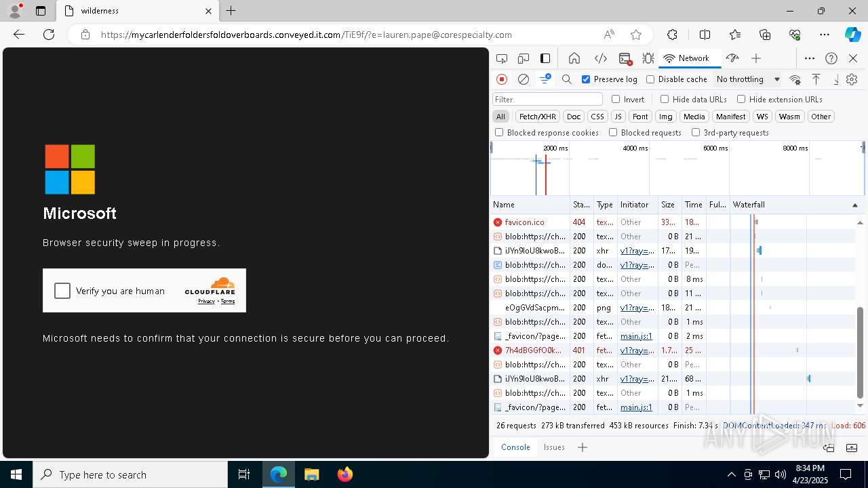
Task: Open Cloudflare Privacy link
Action: [x=206, y=301]
